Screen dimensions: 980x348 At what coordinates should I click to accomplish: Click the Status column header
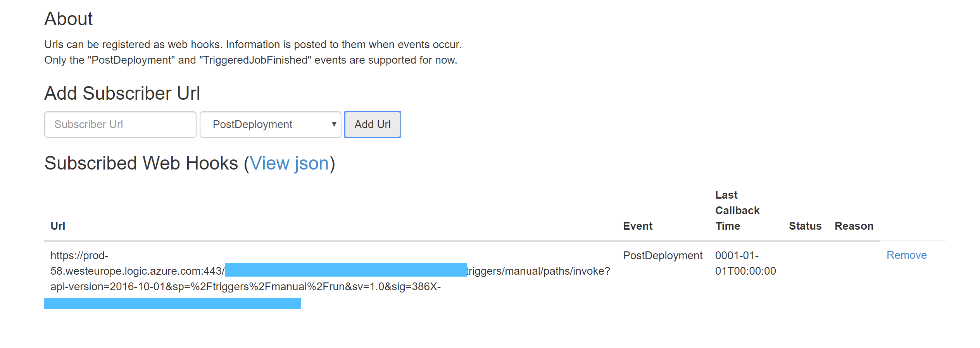point(805,226)
